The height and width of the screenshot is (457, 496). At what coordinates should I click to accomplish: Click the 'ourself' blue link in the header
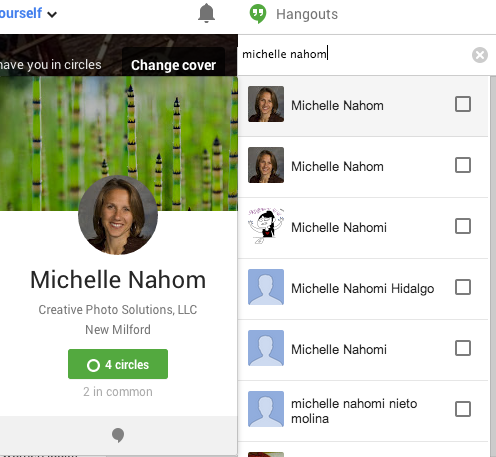click(x=21, y=13)
